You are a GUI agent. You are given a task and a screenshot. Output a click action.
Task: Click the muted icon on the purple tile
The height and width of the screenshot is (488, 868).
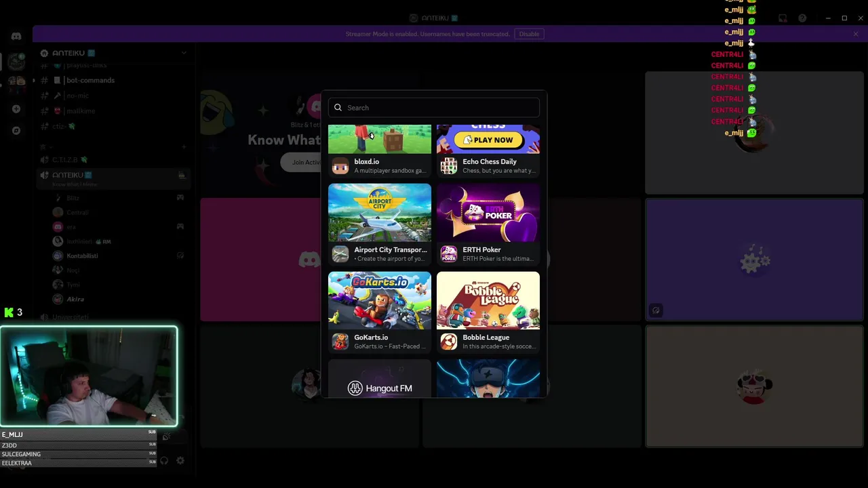pos(656,310)
